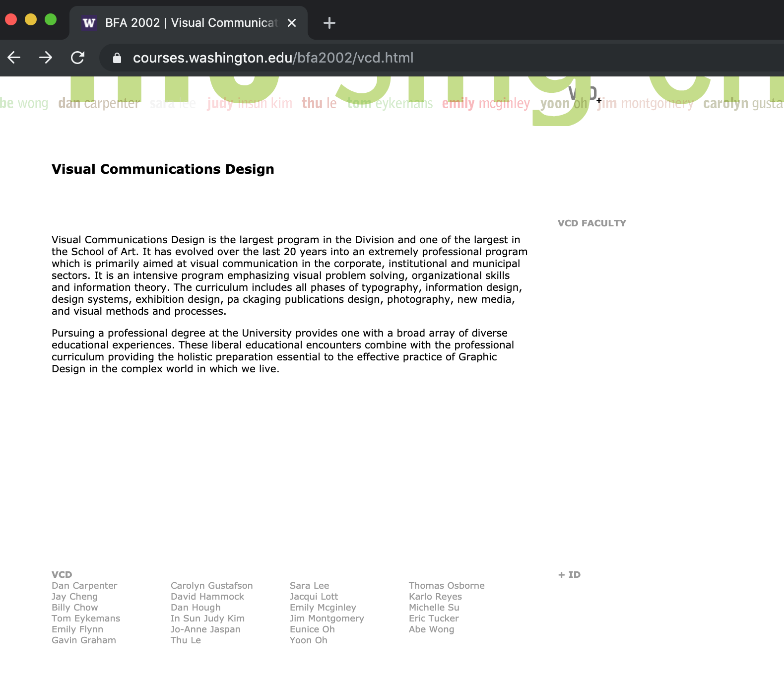
Task: Open the + ID section link
Action: point(569,575)
